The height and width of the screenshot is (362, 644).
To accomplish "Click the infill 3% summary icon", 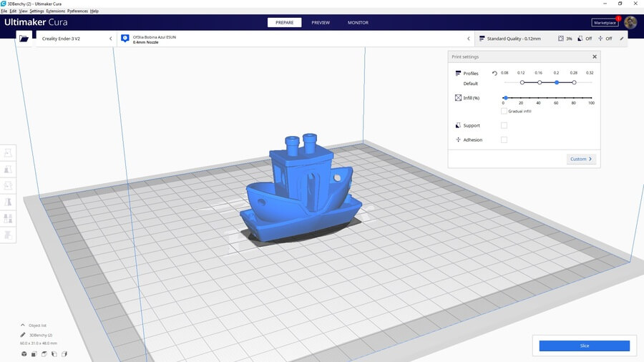I will tap(560, 39).
